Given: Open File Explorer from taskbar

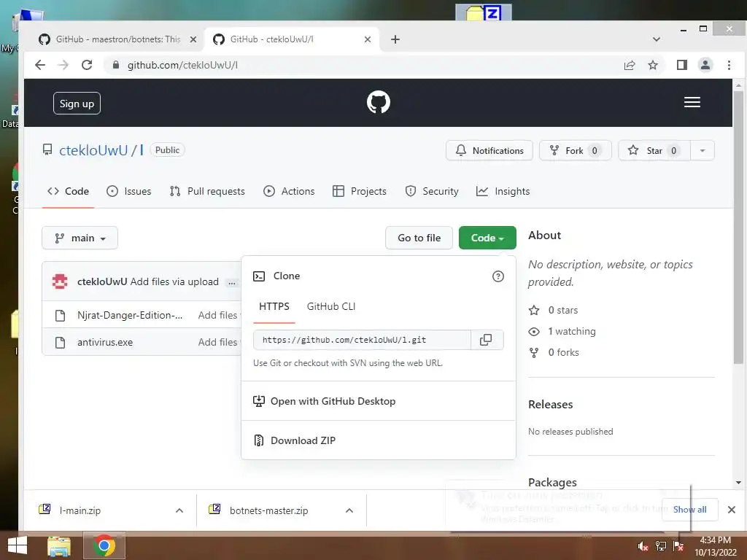Looking at the screenshot, I should [59, 545].
